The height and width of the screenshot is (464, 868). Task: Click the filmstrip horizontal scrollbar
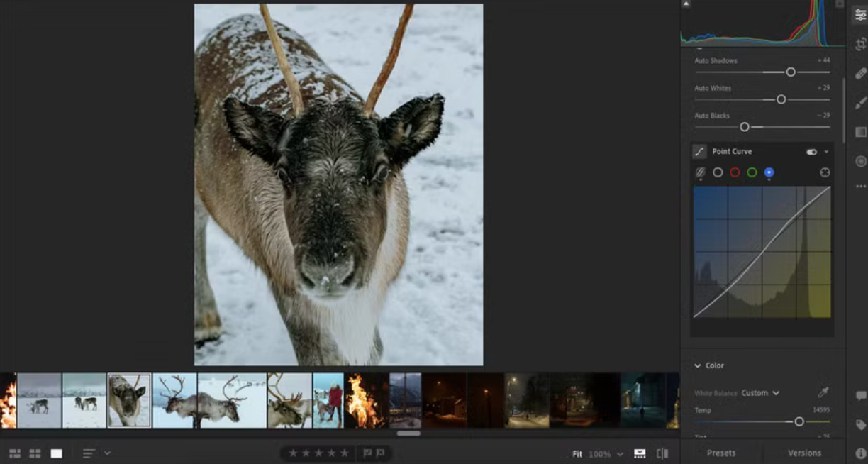[408, 433]
